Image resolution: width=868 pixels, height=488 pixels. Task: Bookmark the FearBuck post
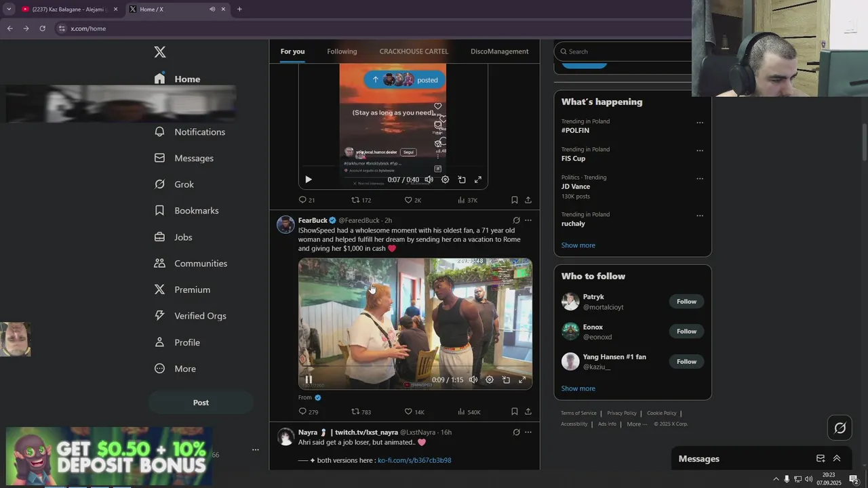[514, 411]
